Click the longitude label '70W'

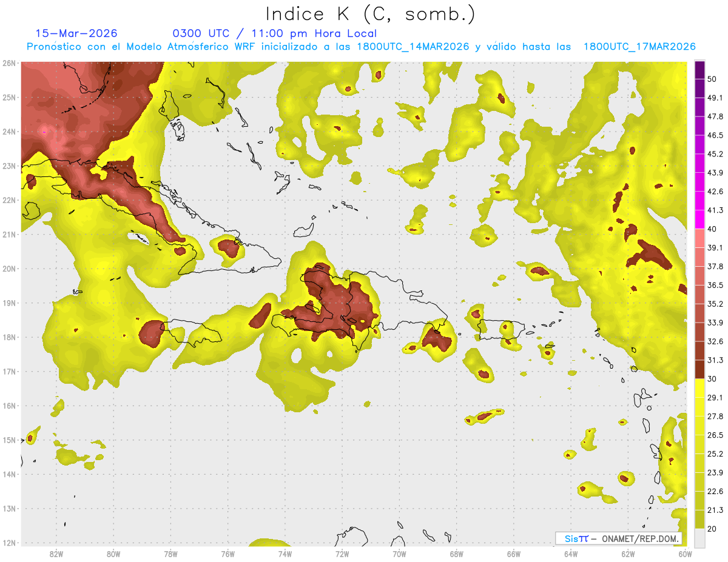click(399, 554)
